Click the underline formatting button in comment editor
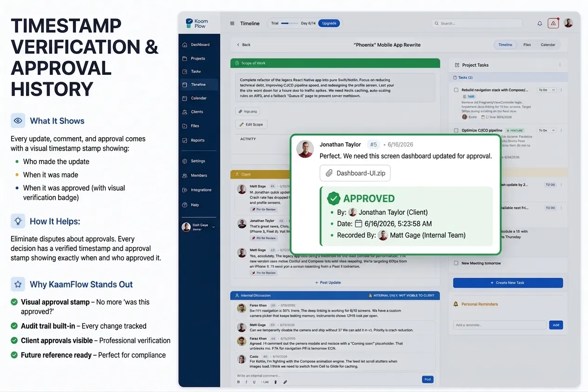The image size is (588, 392). click(254, 382)
